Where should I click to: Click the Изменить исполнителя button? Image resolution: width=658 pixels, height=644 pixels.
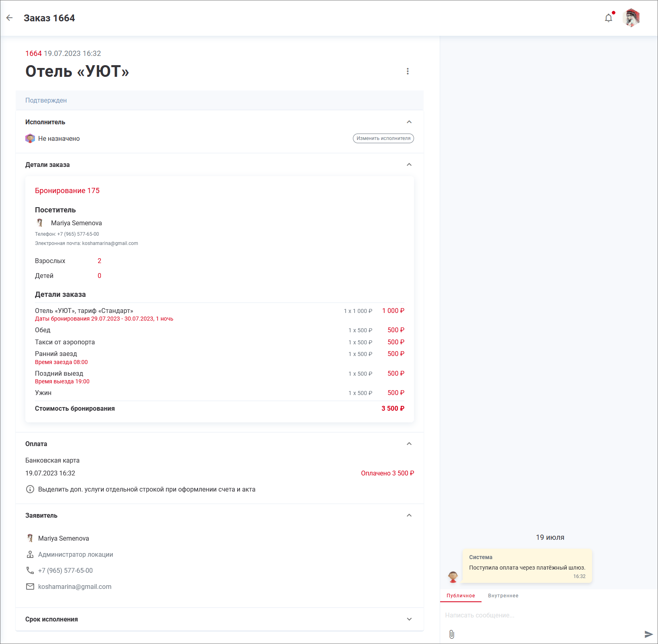pyautogui.click(x=383, y=138)
